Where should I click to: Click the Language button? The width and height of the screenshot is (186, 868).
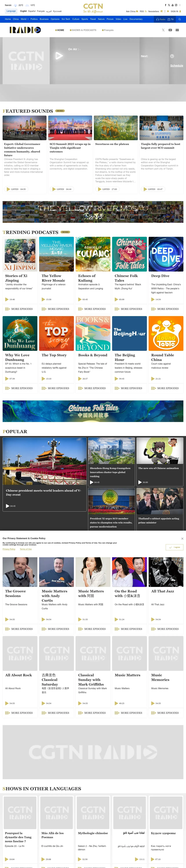[x=11, y=11]
